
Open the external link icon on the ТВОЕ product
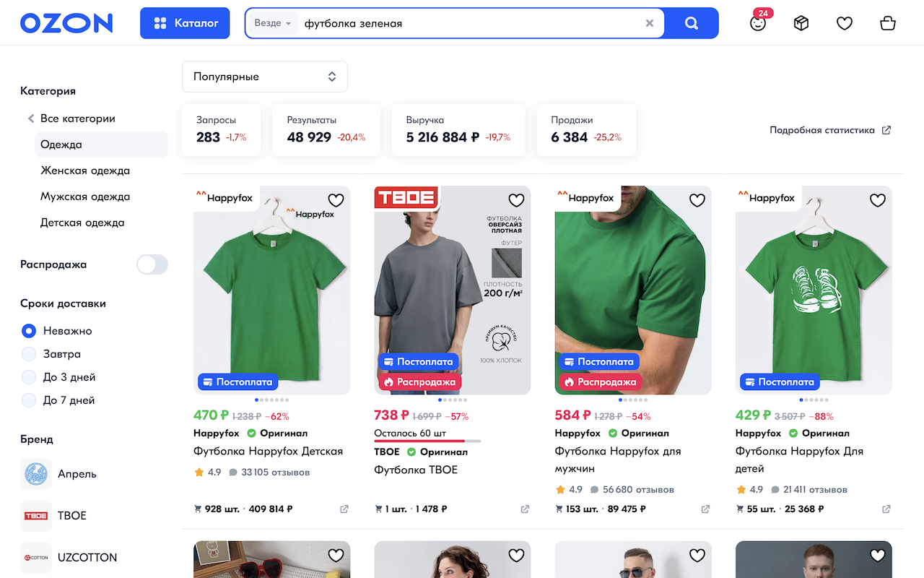click(x=524, y=509)
